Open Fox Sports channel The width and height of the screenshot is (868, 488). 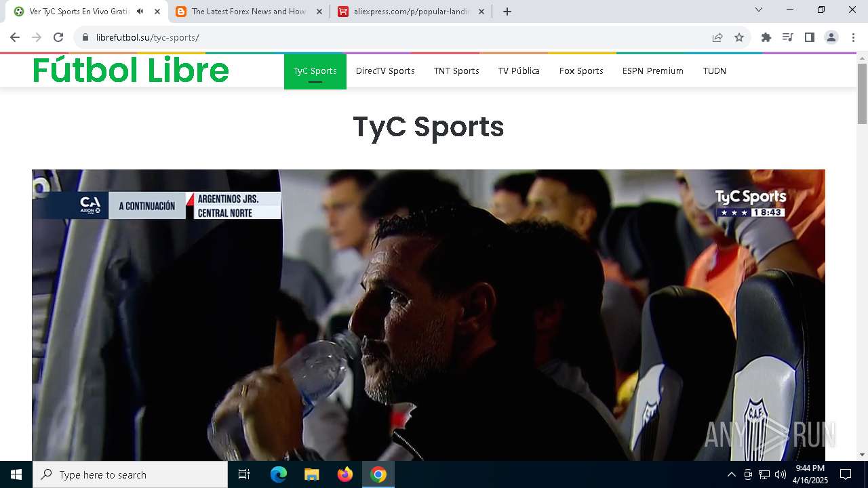coord(581,70)
